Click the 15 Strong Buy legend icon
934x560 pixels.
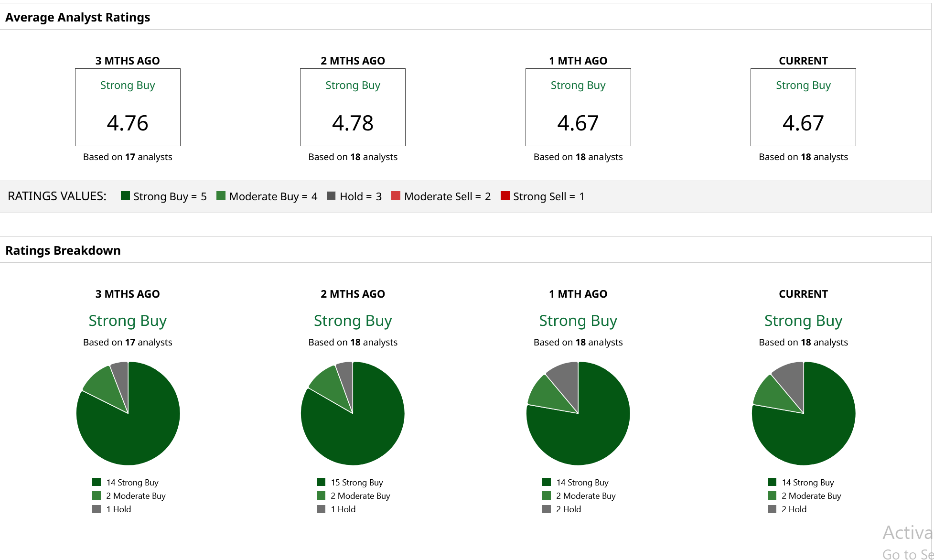click(321, 482)
